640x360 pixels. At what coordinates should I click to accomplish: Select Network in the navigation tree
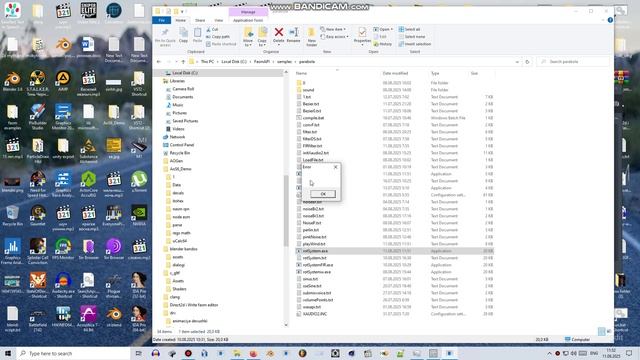(x=177, y=137)
